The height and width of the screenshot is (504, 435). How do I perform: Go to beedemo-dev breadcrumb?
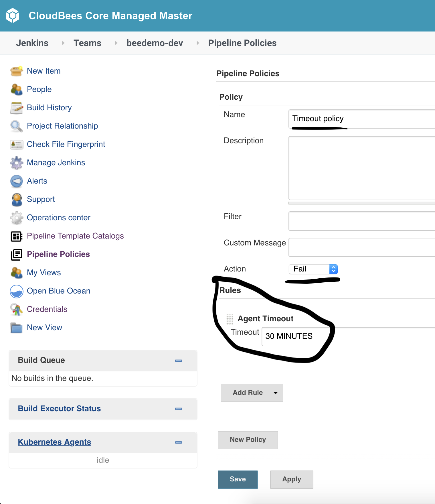tap(155, 43)
